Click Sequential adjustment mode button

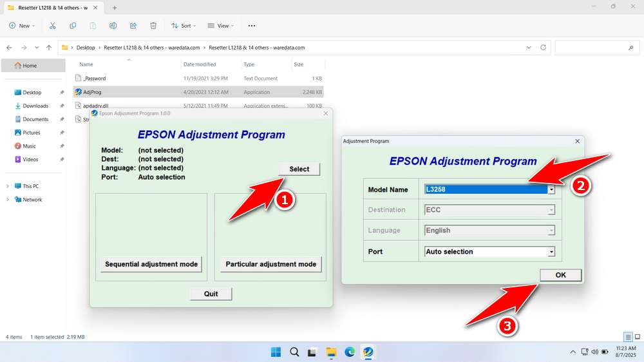151,264
